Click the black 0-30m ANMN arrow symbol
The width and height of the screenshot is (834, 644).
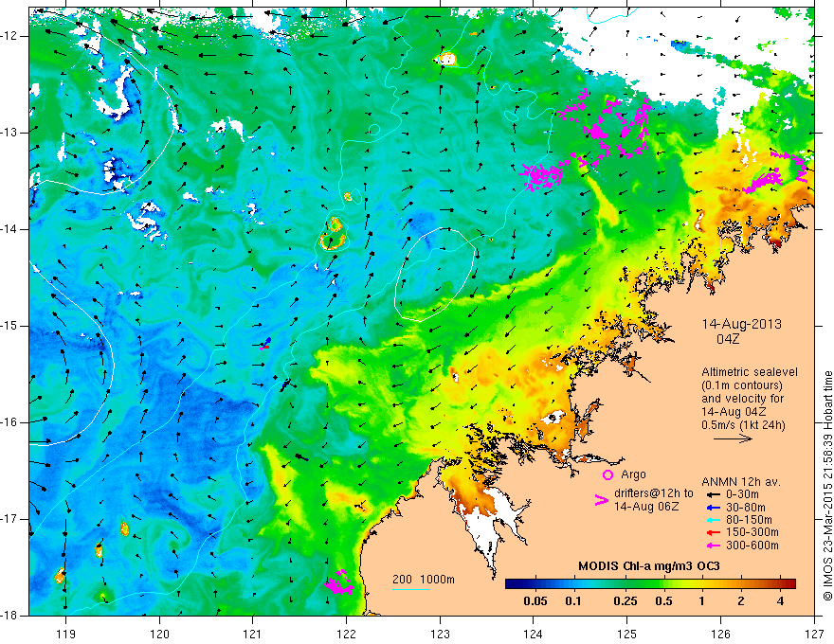point(713,494)
